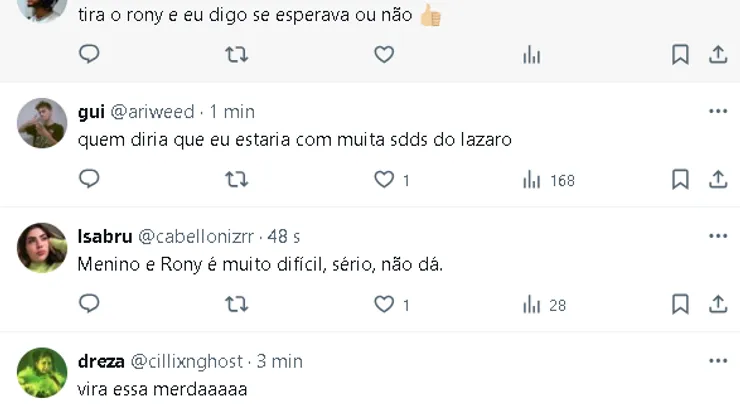Click Isabru's profile avatar

pyautogui.click(x=42, y=248)
